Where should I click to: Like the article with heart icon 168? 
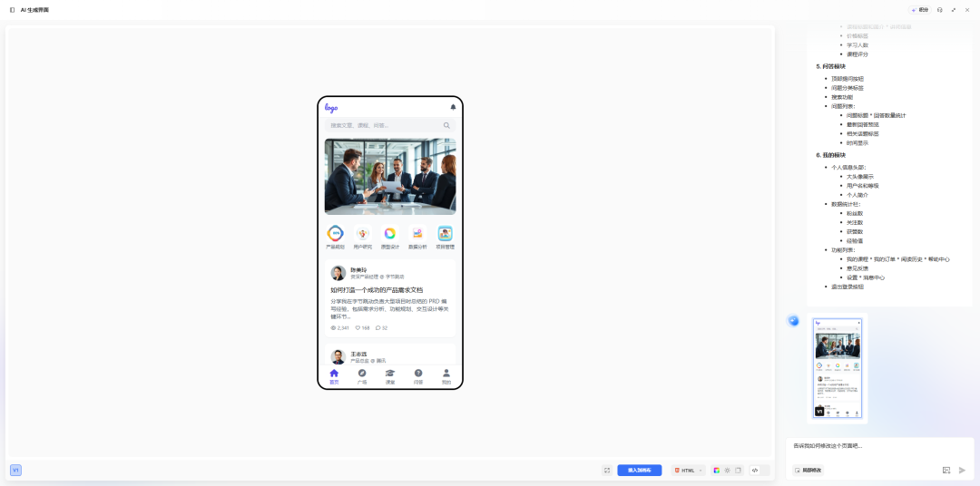tap(362, 327)
